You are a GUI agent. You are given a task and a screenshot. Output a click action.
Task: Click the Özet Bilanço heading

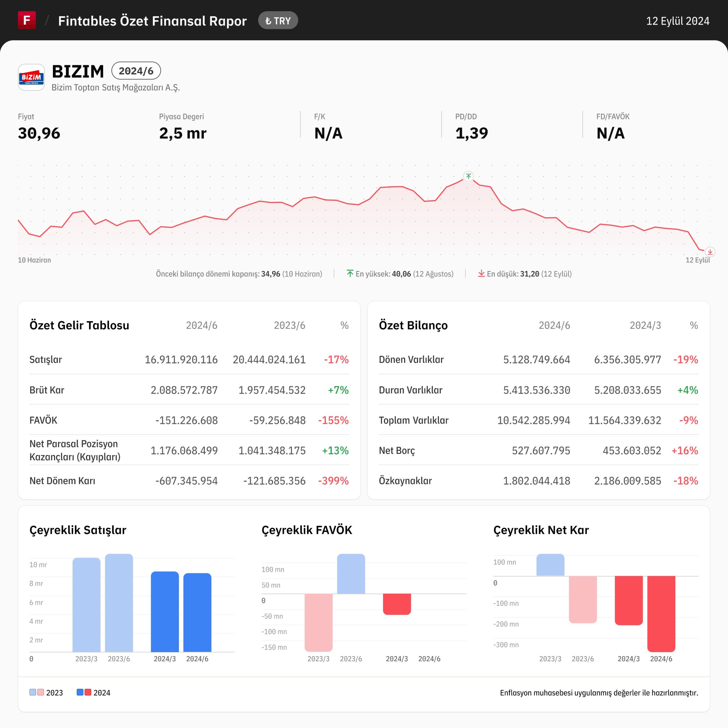[x=413, y=325]
